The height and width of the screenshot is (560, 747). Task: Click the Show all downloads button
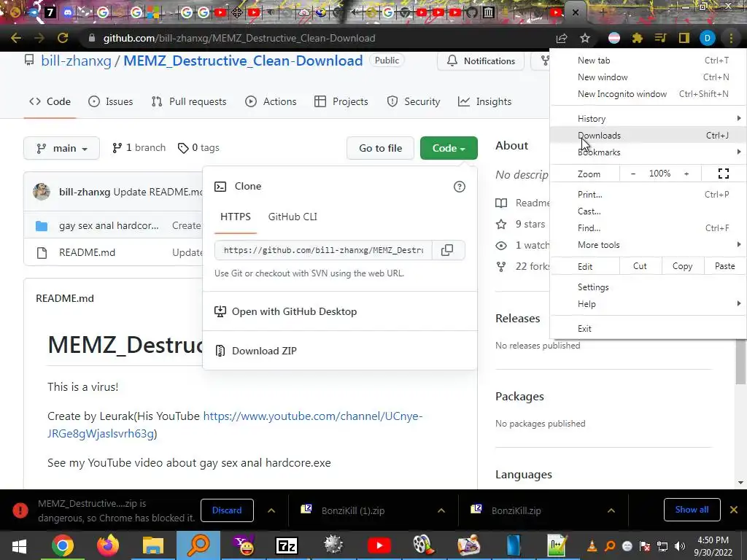[x=692, y=510]
